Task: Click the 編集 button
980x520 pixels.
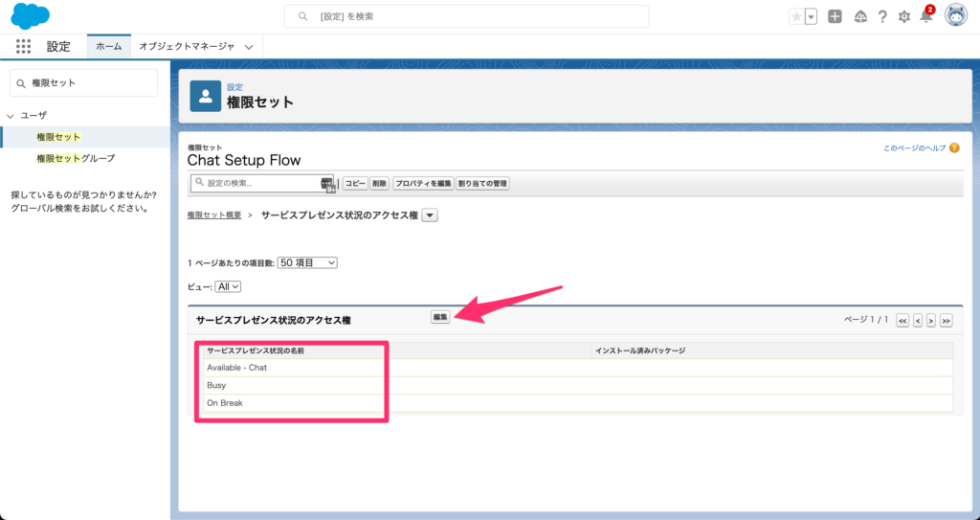Action: (440, 317)
